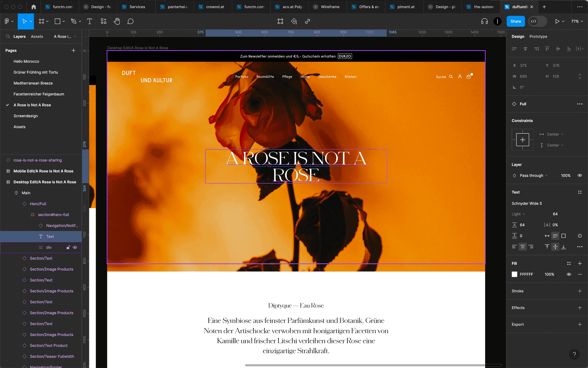Open the layer opacity dropdown
588x368 pixels.
(x=566, y=175)
